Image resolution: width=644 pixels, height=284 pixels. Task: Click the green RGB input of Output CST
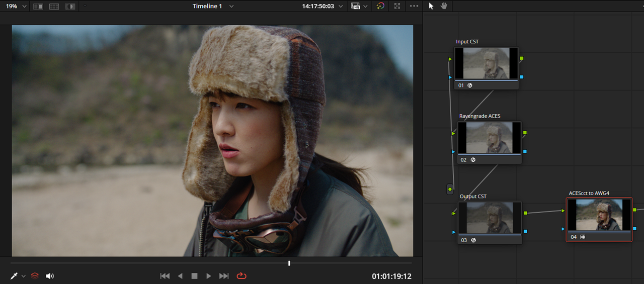[454, 214]
